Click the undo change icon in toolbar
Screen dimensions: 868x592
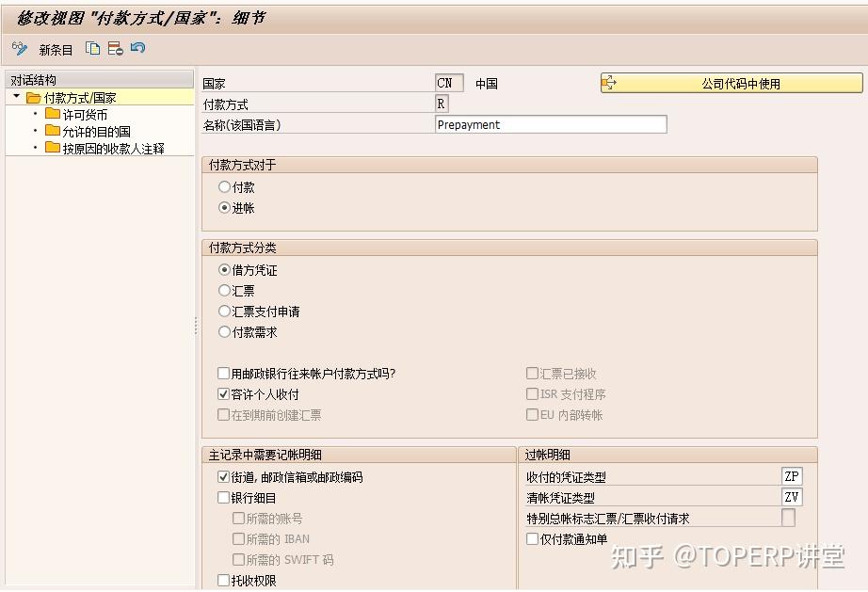tap(137, 48)
